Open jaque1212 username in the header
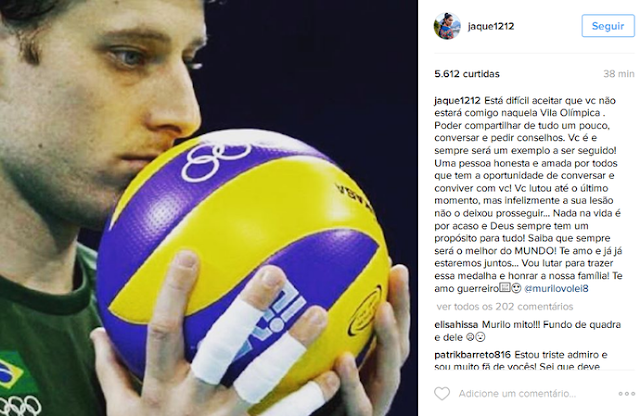The height and width of the screenshot is (416, 640). click(491, 26)
